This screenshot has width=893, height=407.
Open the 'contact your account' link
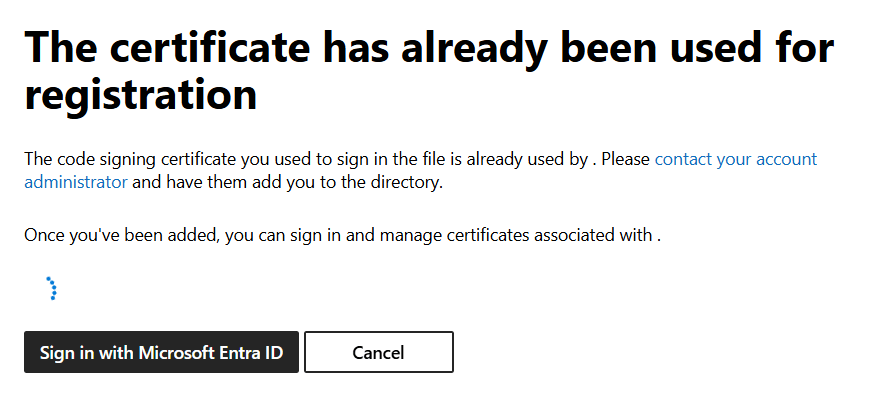click(736, 159)
